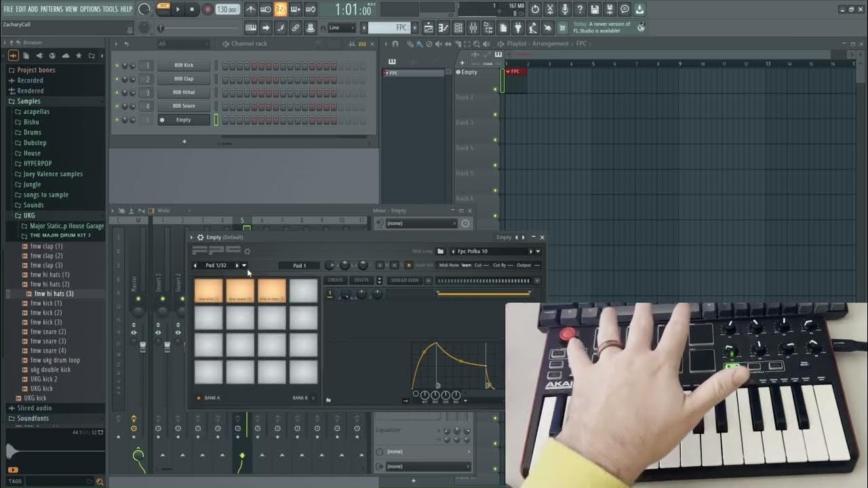Click the CREATE button in FPC
Image resolution: width=868 pixels, height=488 pixels.
pyautogui.click(x=335, y=280)
